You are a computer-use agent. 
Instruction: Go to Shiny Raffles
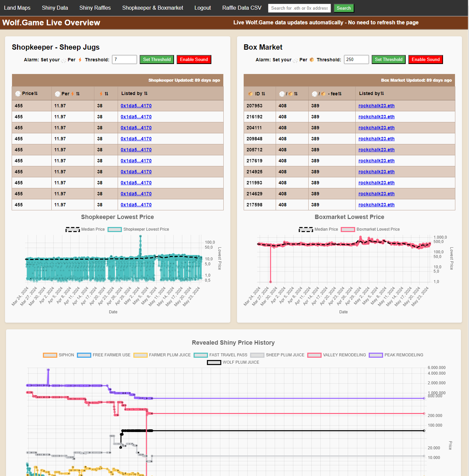tap(95, 8)
